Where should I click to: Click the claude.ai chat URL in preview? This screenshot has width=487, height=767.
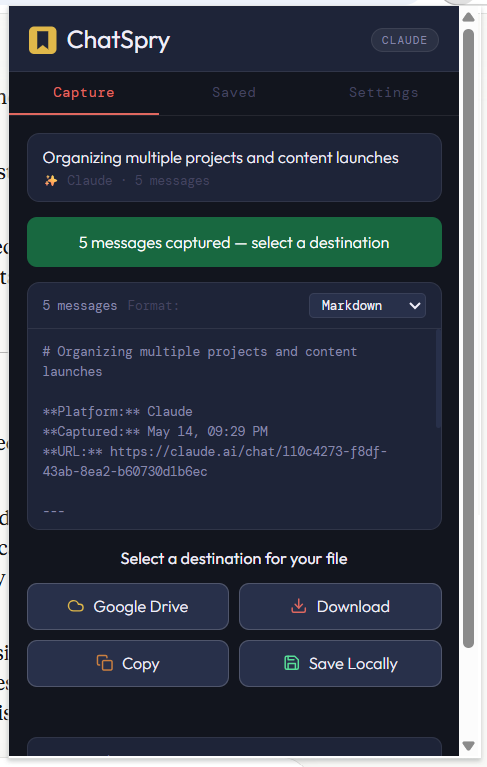click(x=248, y=461)
